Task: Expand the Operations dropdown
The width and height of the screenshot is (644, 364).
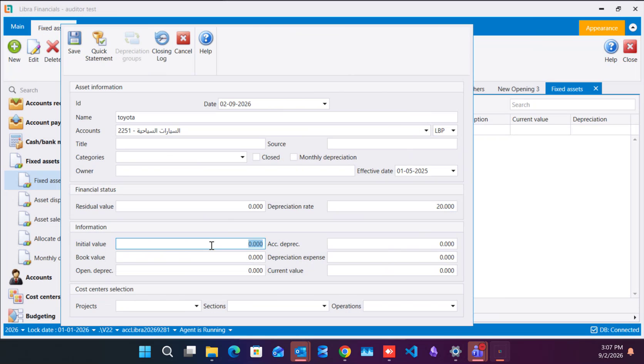Action: pos(453,306)
